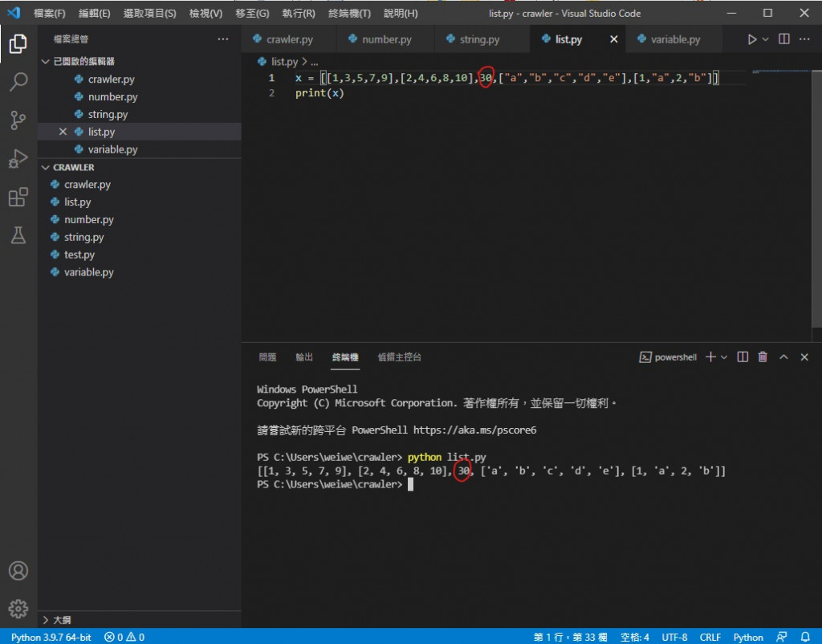This screenshot has height=644, width=822.
Task: Open the Go (G) menu
Action: click(252, 13)
